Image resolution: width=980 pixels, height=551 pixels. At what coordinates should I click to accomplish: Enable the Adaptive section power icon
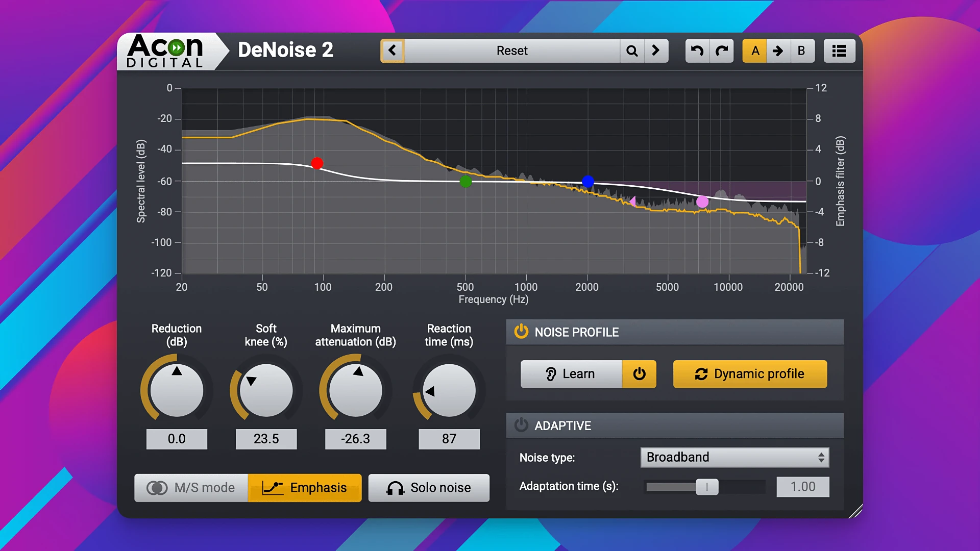pos(521,425)
